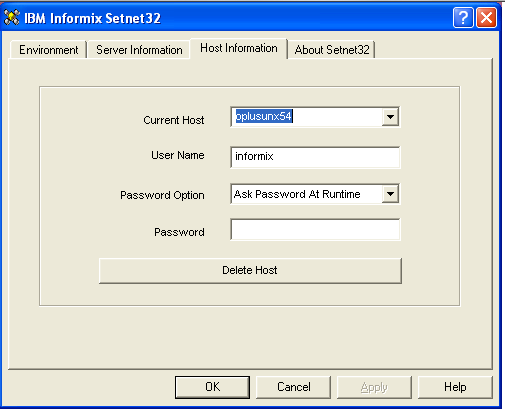Click the greyed-out Apply button

tap(374, 387)
